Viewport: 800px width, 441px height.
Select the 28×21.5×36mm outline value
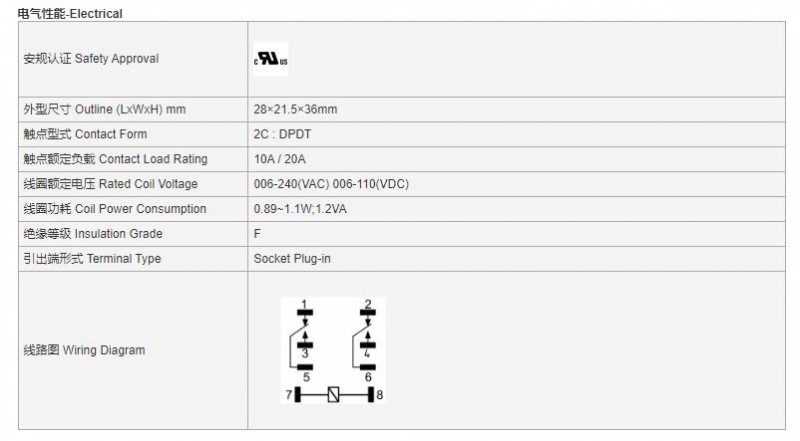(295, 109)
